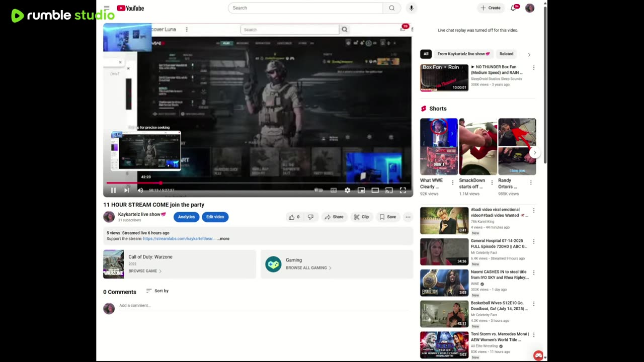Expand the description with ...more
Screen dimensions: 644x362
click(223, 239)
